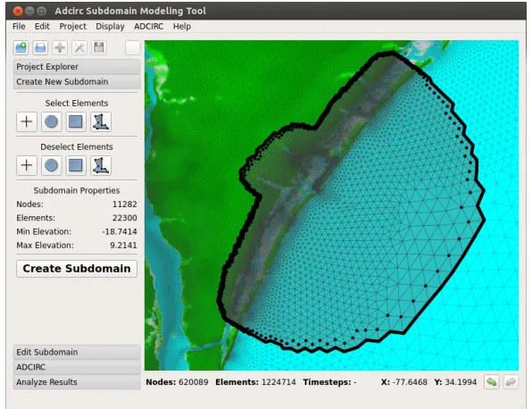This screenshot has height=409, width=532.
Task: Click the save floppy disk toolbar icon
Action: pos(99,47)
